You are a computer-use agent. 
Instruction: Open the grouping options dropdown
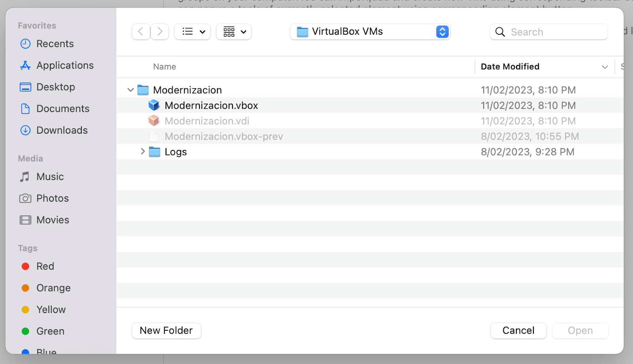234,32
